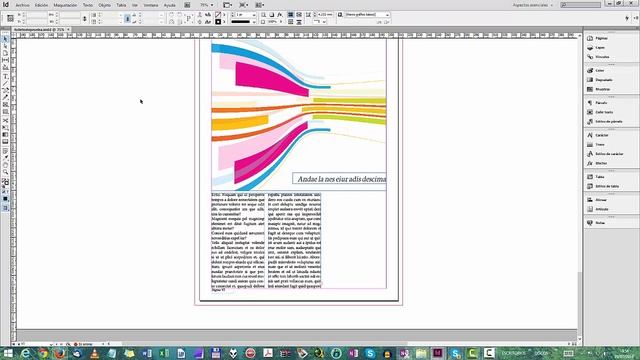Open the Bridge icon in the menu bar
Screen dimensions: 640x360
coord(187,5)
